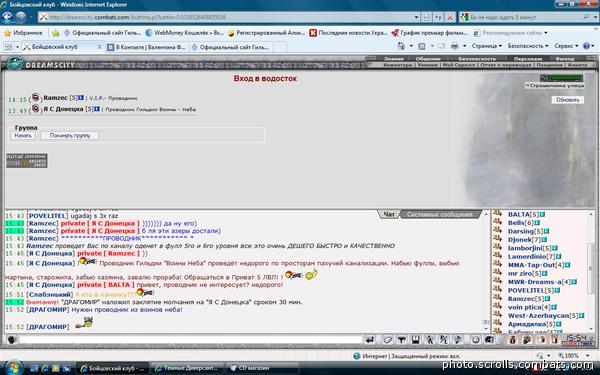
Task: Open the Общение game menu
Action: pyautogui.click(x=428, y=59)
